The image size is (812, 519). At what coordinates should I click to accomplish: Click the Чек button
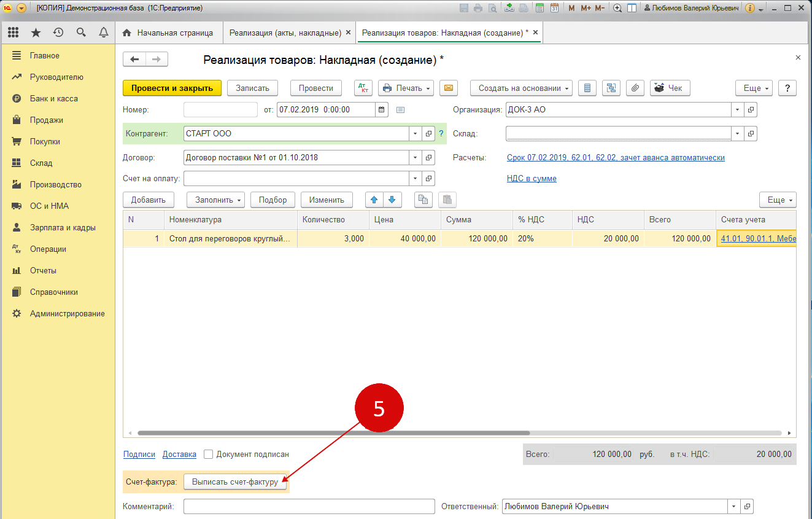670,88
